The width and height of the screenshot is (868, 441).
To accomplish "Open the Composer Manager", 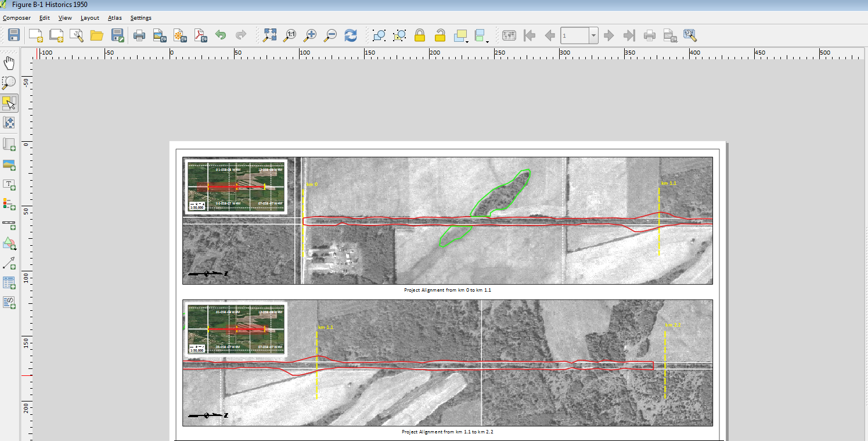I will pos(76,35).
